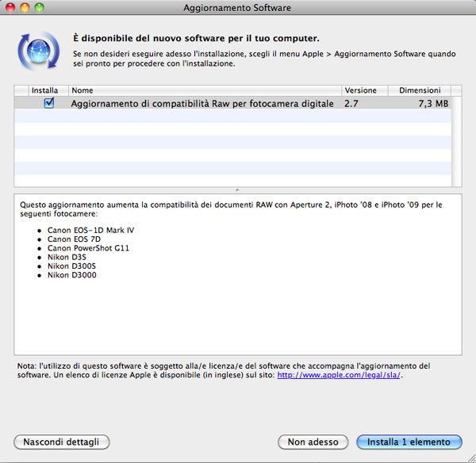The width and height of the screenshot is (476, 463).
Task: Click the Software Update globe icon
Action: point(39,51)
